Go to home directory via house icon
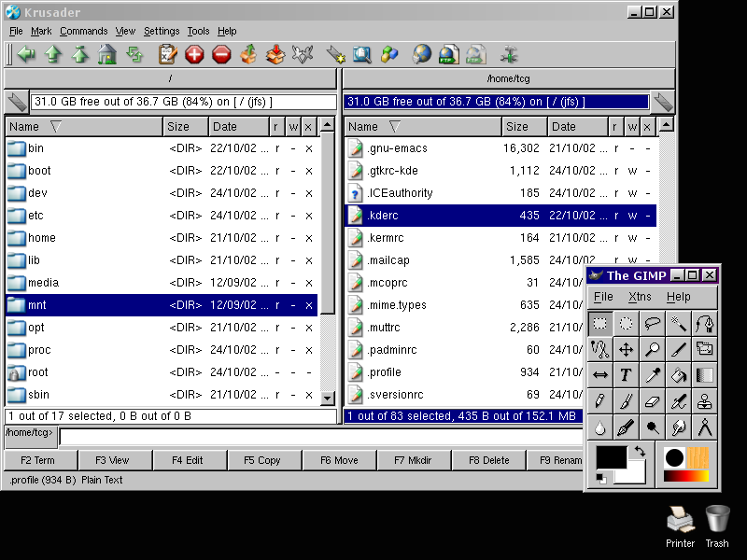 pyautogui.click(x=107, y=55)
